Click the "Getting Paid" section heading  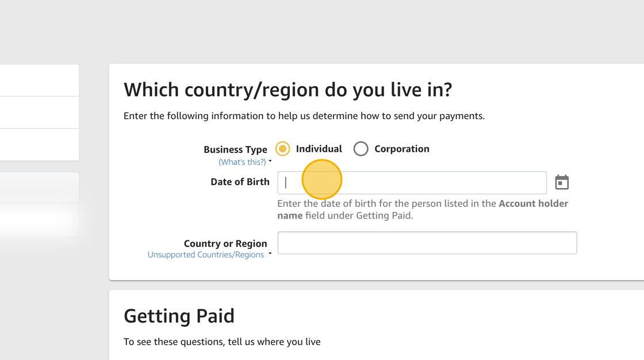click(x=179, y=316)
